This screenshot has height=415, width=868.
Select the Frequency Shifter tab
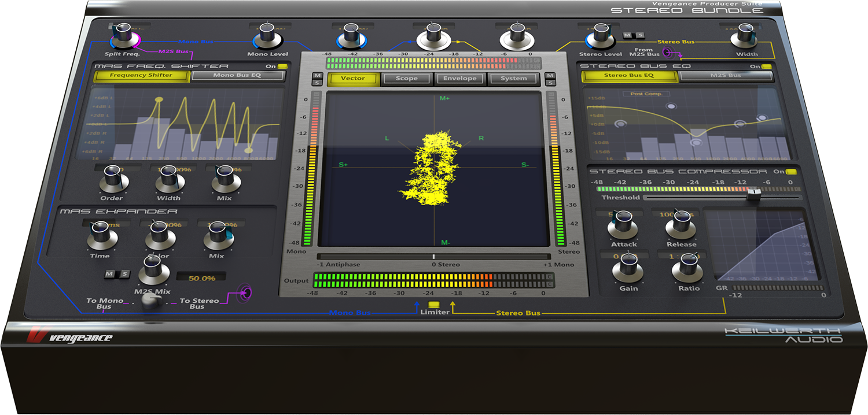point(141,75)
